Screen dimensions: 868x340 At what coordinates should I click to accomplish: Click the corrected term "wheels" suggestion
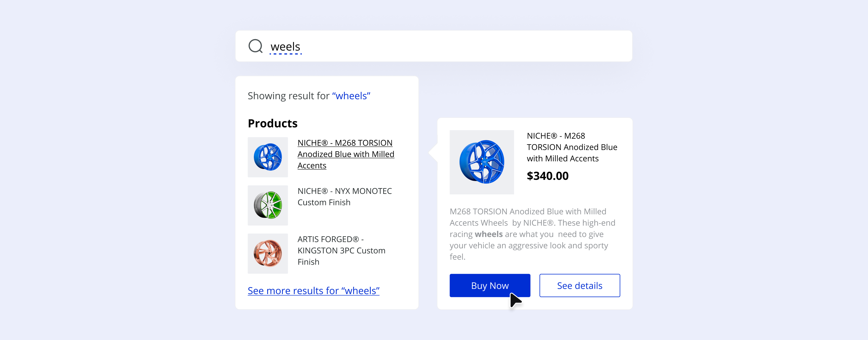point(351,95)
